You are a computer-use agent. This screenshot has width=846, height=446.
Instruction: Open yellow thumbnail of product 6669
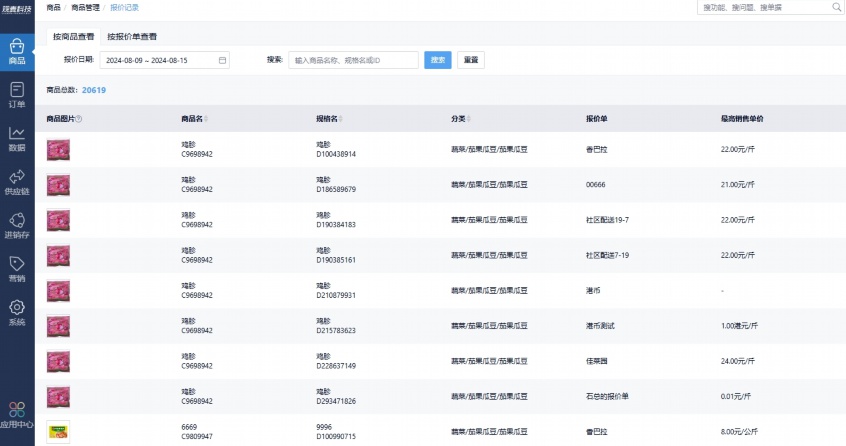coord(58,432)
